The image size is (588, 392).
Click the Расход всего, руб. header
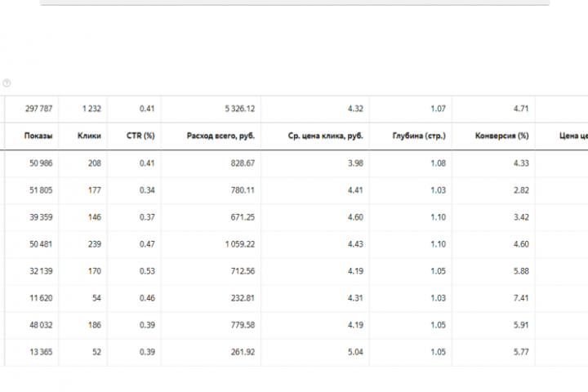pos(220,136)
